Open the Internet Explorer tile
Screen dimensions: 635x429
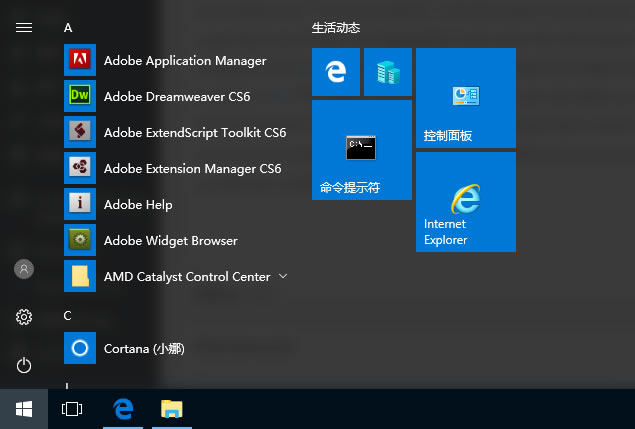pyautogui.click(x=465, y=202)
